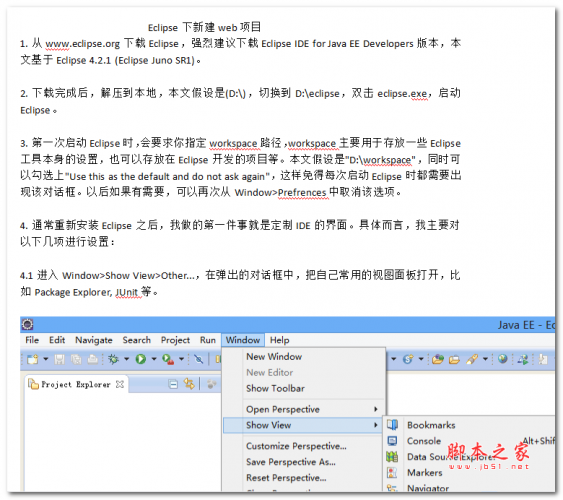This screenshot has height=500, width=563.
Task: Open dropdown arrow right of blue S icon
Action: coord(421,359)
